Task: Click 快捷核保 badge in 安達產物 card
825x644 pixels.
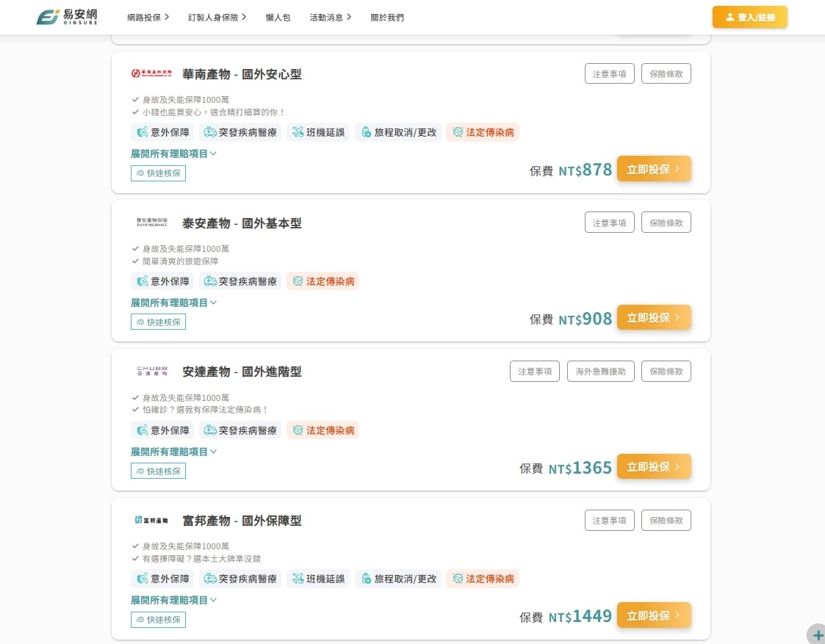Action: click(x=159, y=471)
